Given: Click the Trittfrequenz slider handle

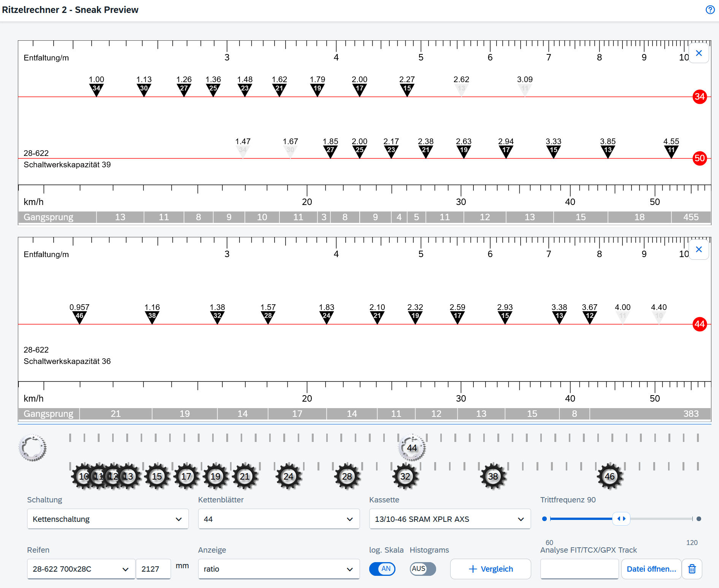Looking at the screenshot, I should coord(621,519).
